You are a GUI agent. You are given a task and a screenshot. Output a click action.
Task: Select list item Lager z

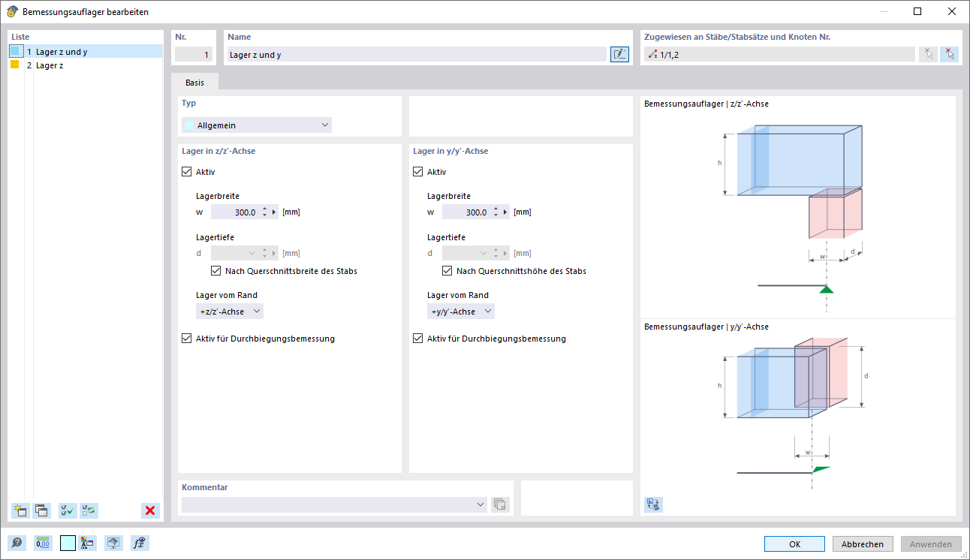pyautogui.click(x=86, y=65)
